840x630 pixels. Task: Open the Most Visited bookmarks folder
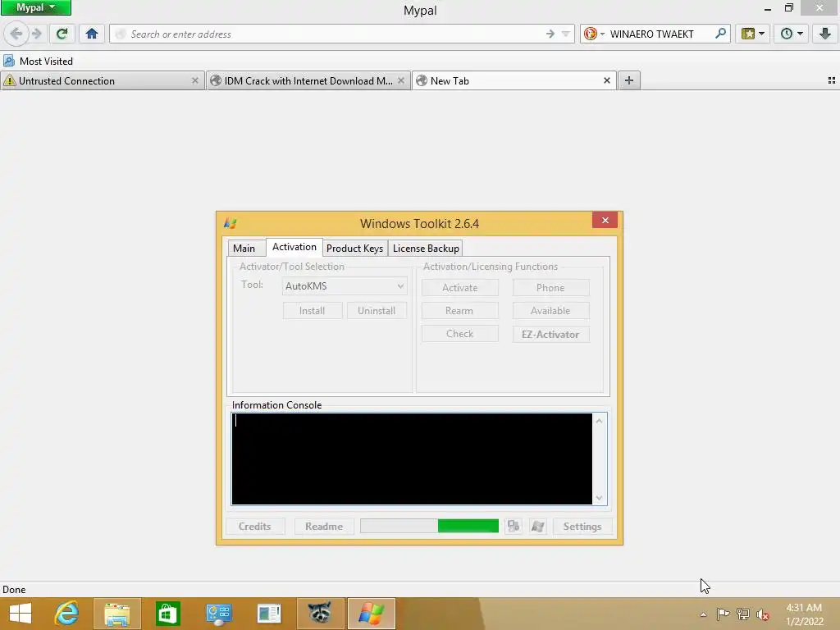[x=38, y=61]
